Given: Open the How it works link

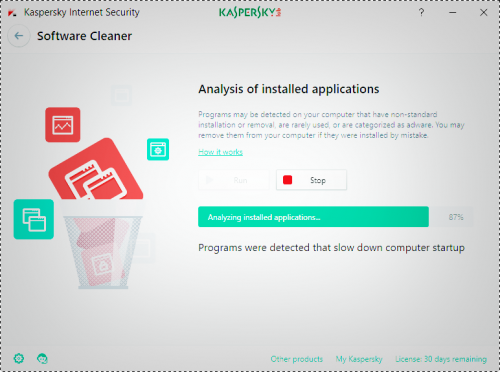Looking at the screenshot, I should click(x=220, y=152).
